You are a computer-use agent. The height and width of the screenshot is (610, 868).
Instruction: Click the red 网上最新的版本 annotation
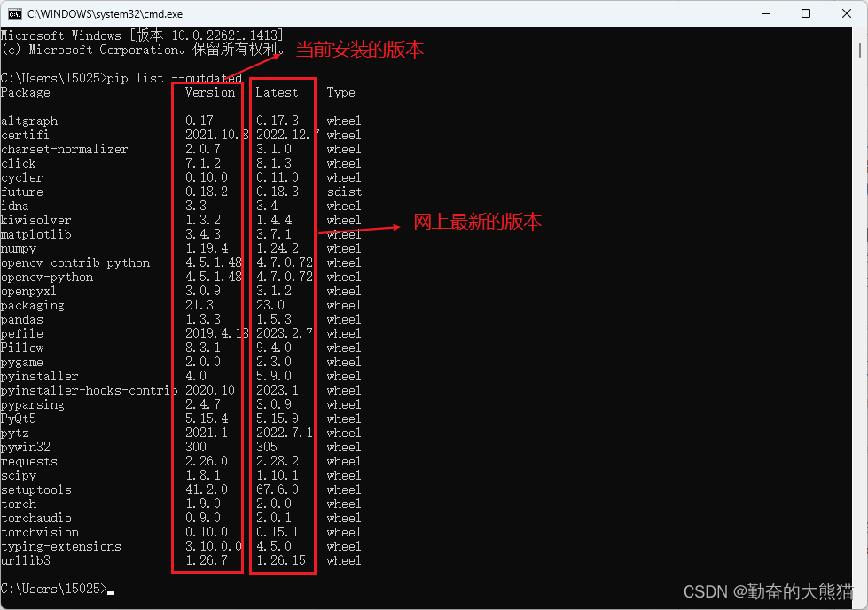(x=477, y=222)
